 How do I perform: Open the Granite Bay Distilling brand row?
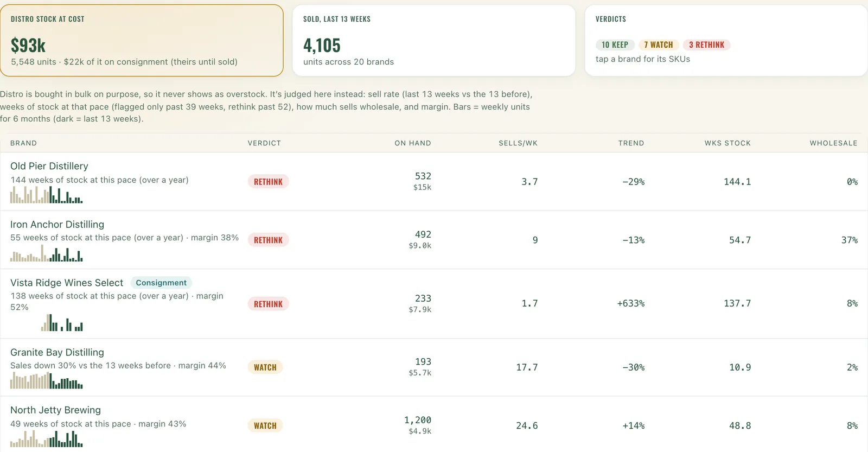click(x=434, y=367)
